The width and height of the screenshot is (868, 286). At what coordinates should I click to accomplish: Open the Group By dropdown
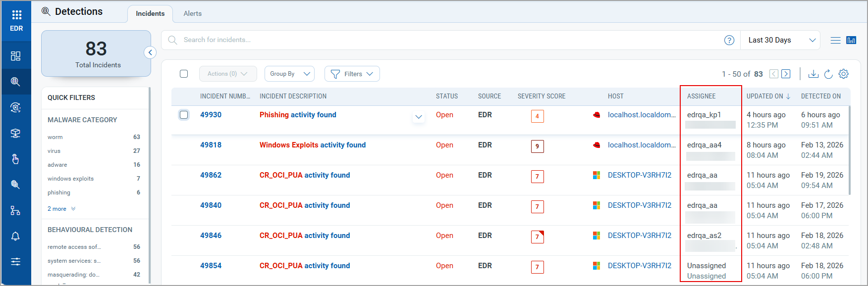(289, 74)
